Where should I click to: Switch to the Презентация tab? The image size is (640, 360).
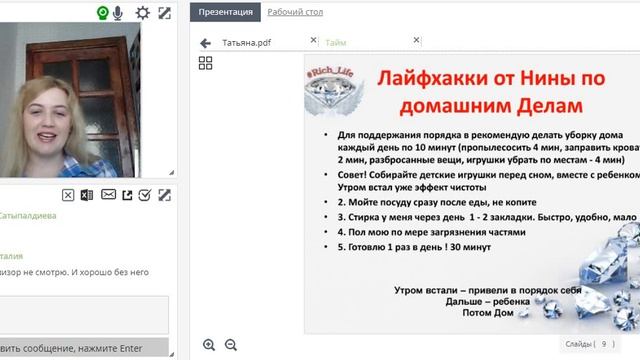[x=225, y=12]
